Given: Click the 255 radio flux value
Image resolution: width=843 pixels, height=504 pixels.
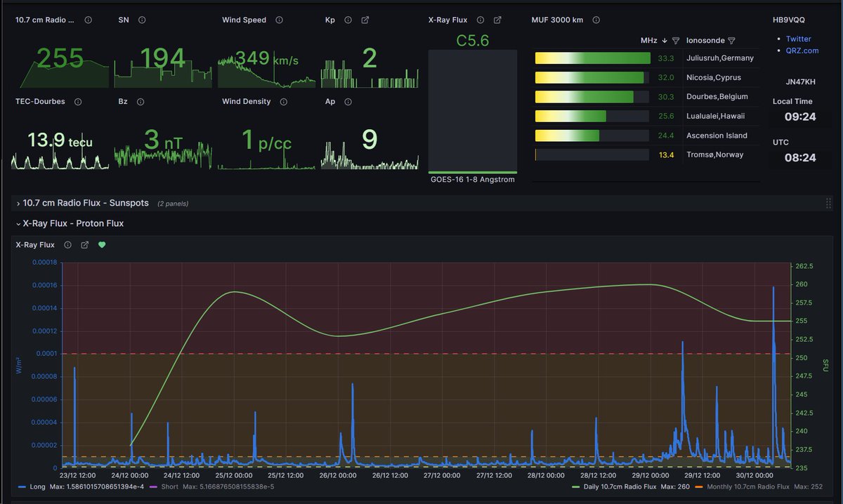Looking at the screenshot, I should (x=60, y=58).
